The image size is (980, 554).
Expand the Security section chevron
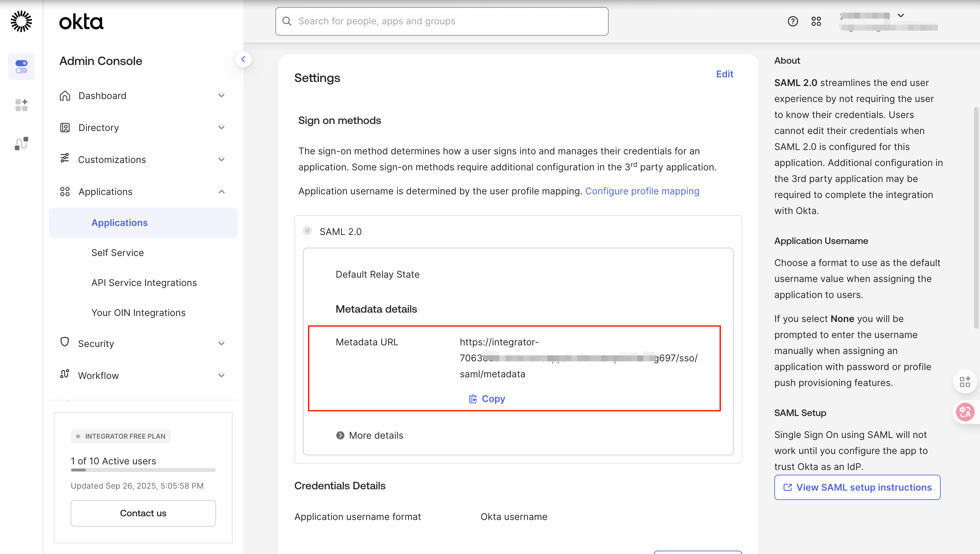(221, 344)
